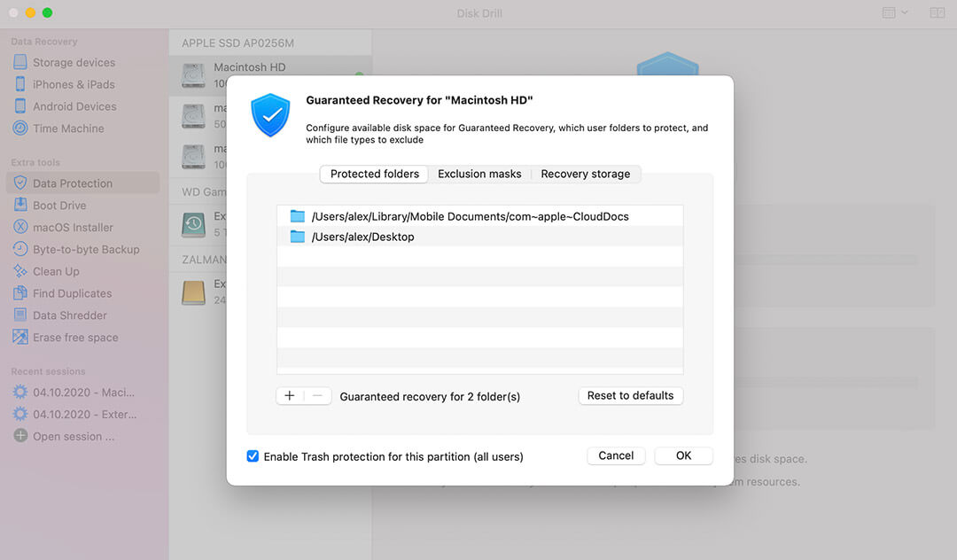
Task: Select Macintosh HD disk icon
Action: pyautogui.click(x=193, y=75)
